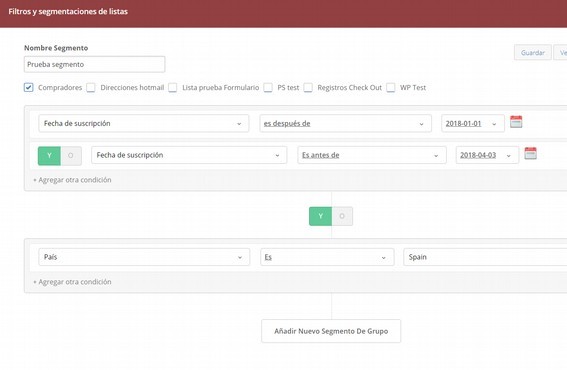Check the Direcciones hotmail list checkbox
The image size is (567, 370).
coord(91,88)
